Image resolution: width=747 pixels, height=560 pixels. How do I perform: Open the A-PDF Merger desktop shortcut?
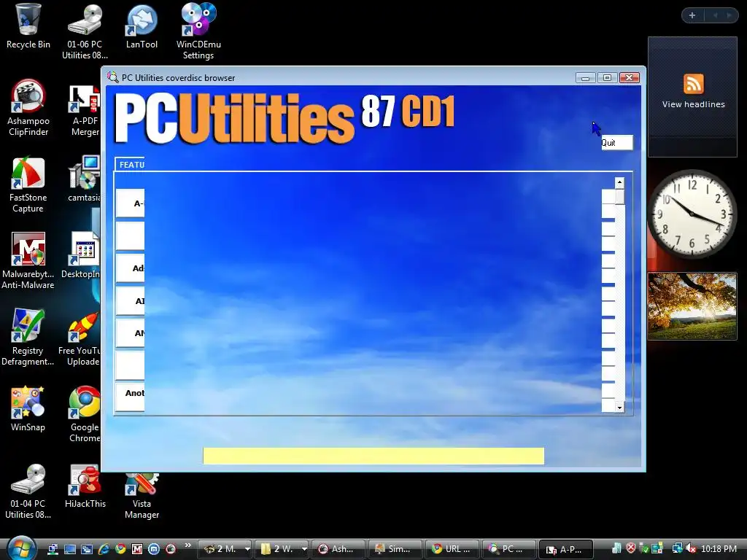(85, 111)
